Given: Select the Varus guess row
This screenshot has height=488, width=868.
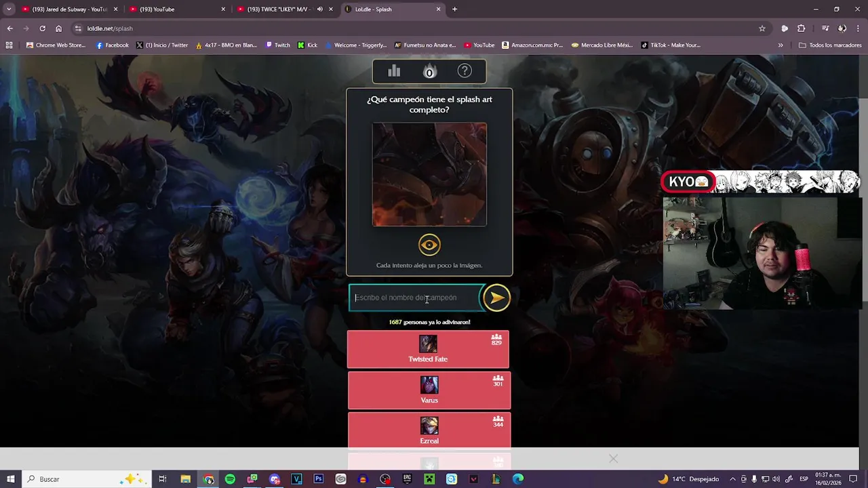Looking at the screenshot, I should (429, 390).
